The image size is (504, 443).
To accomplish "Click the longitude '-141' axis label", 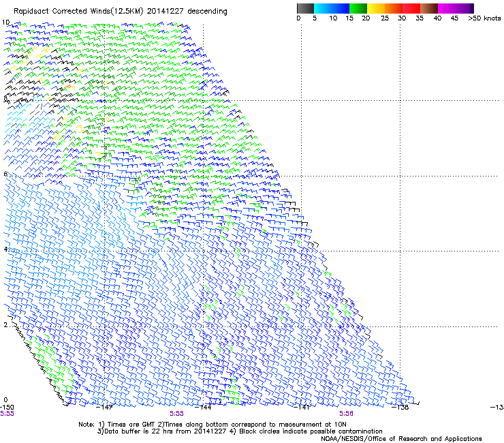I will 302,408.
